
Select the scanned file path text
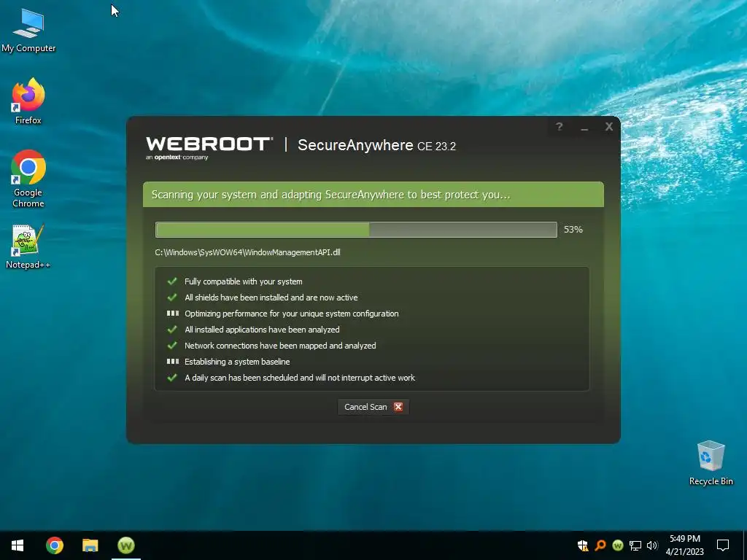(247, 252)
